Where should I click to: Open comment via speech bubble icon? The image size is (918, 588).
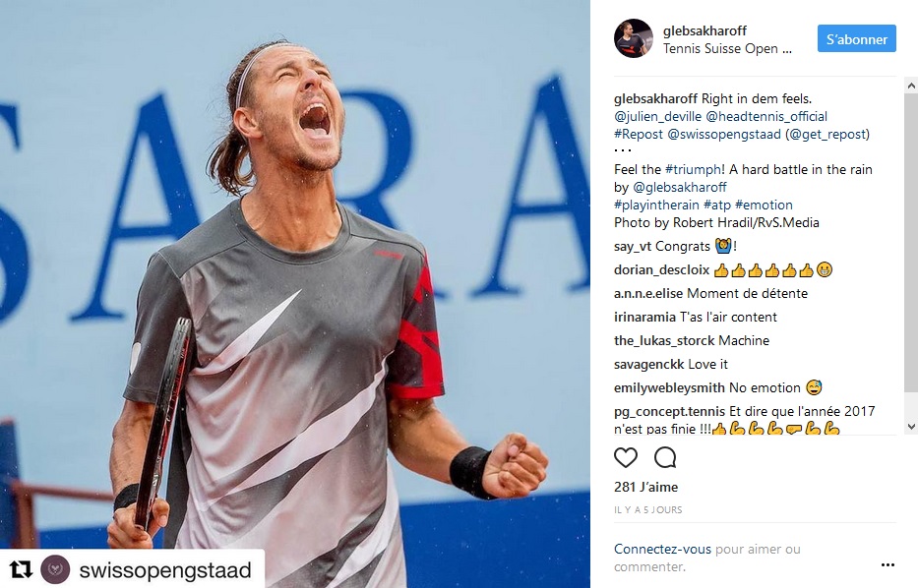(x=665, y=457)
